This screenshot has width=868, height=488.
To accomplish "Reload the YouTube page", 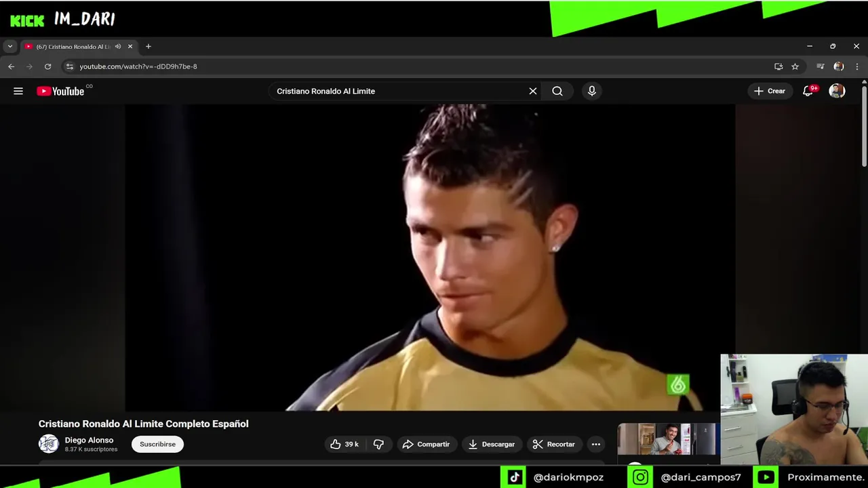I will click(x=47, y=66).
